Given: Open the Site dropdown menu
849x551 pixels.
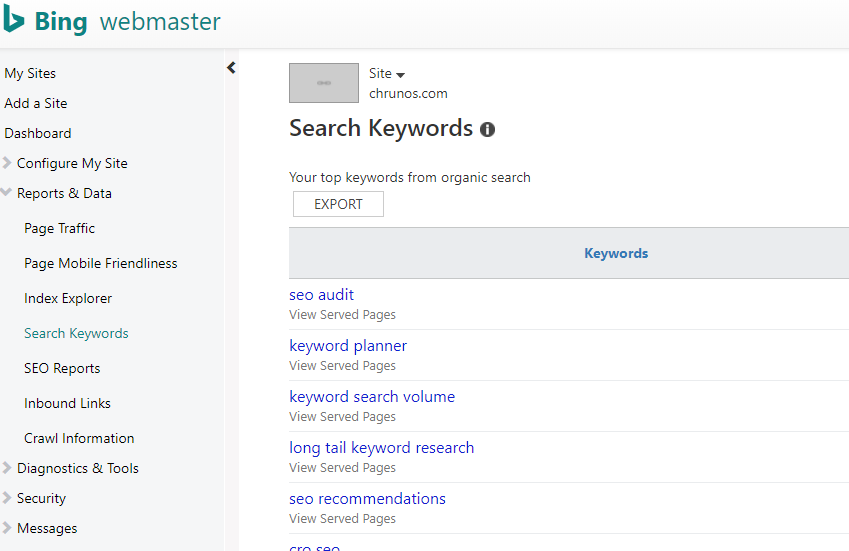Looking at the screenshot, I should click(387, 73).
